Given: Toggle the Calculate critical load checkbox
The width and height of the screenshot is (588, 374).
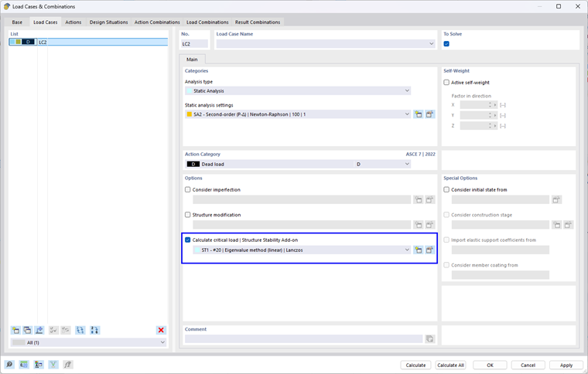Looking at the screenshot, I should 187,240.
